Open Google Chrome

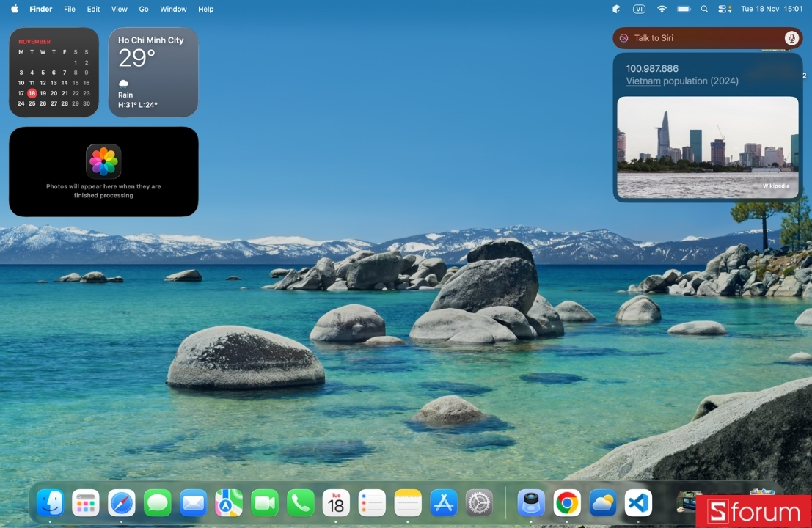click(x=566, y=503)
